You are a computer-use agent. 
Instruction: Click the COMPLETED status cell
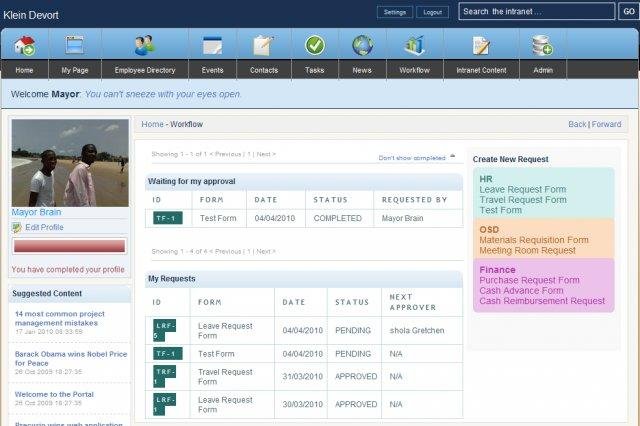click(x=339, y=218)
